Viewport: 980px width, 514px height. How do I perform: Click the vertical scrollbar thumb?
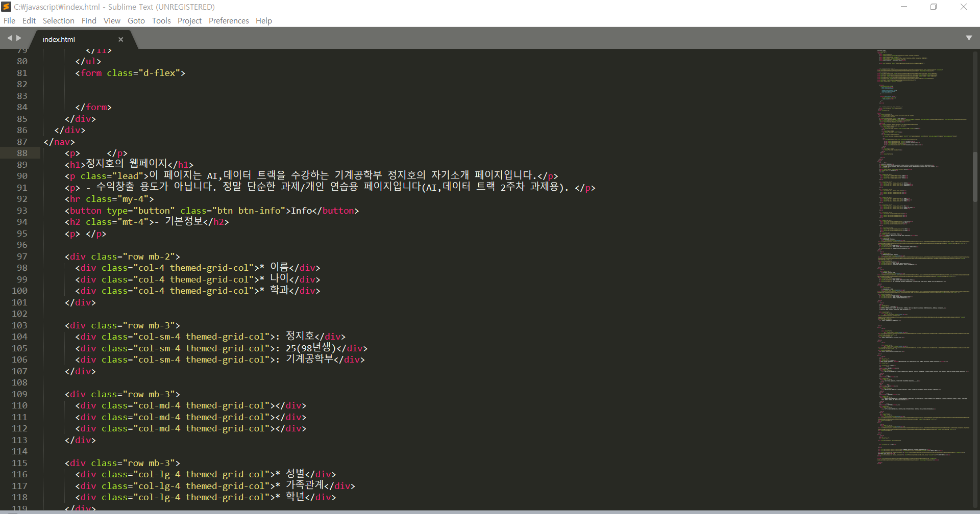[975, 176]
